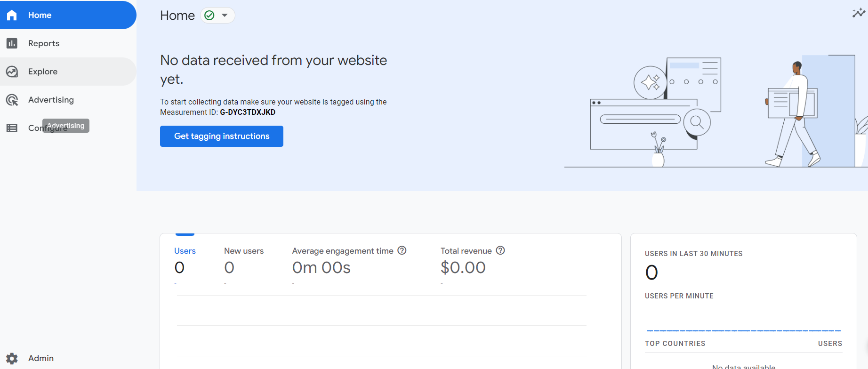
Task: Click the help icon next to Total revenue
Action: click(500, 250)
